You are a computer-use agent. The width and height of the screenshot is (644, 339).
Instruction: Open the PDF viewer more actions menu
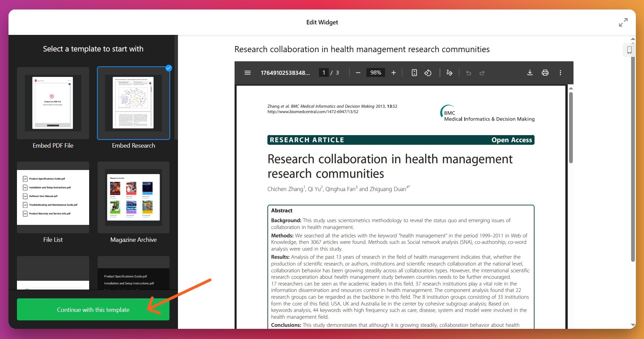[x=560, y=73]
